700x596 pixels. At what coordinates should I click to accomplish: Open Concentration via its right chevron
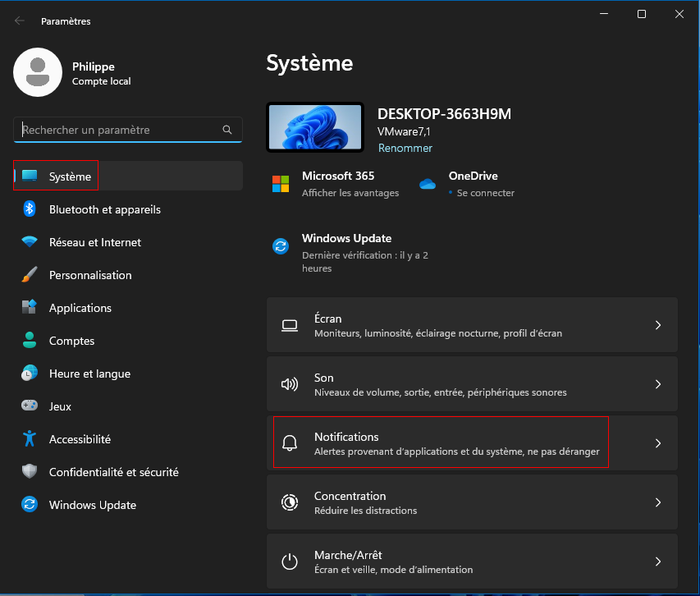658,502
